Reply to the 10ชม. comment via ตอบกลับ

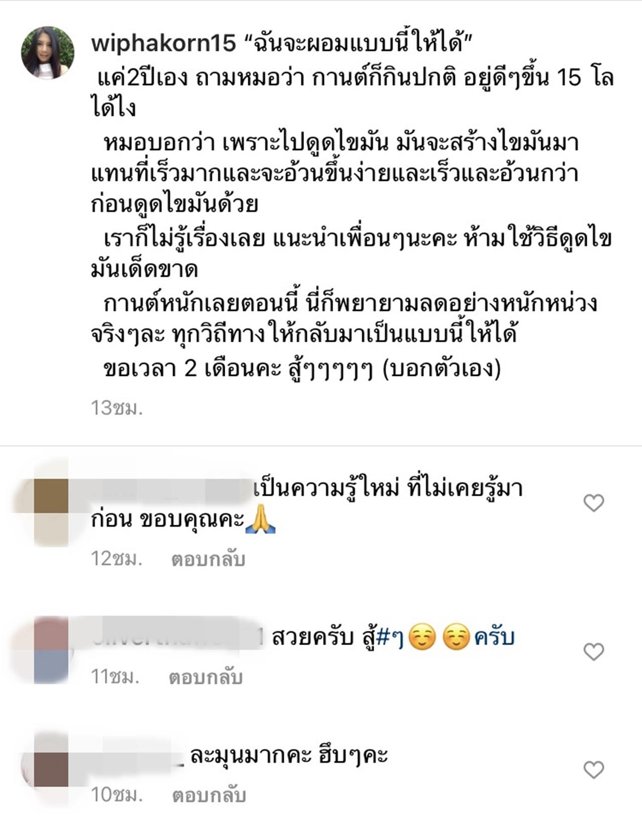coord(209,795)
